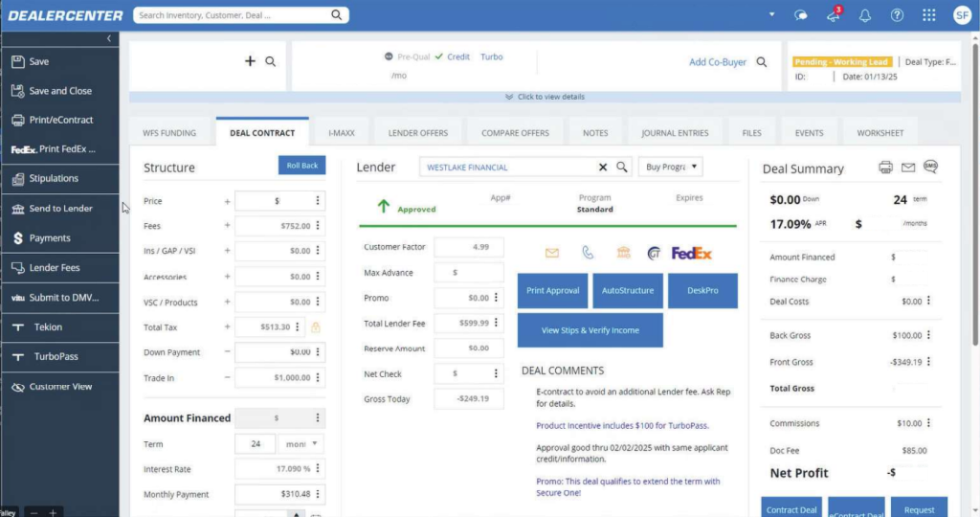Open TurboPass in sidebar
Viewport: 980px width, 517px height.
[x=60, y=356]
